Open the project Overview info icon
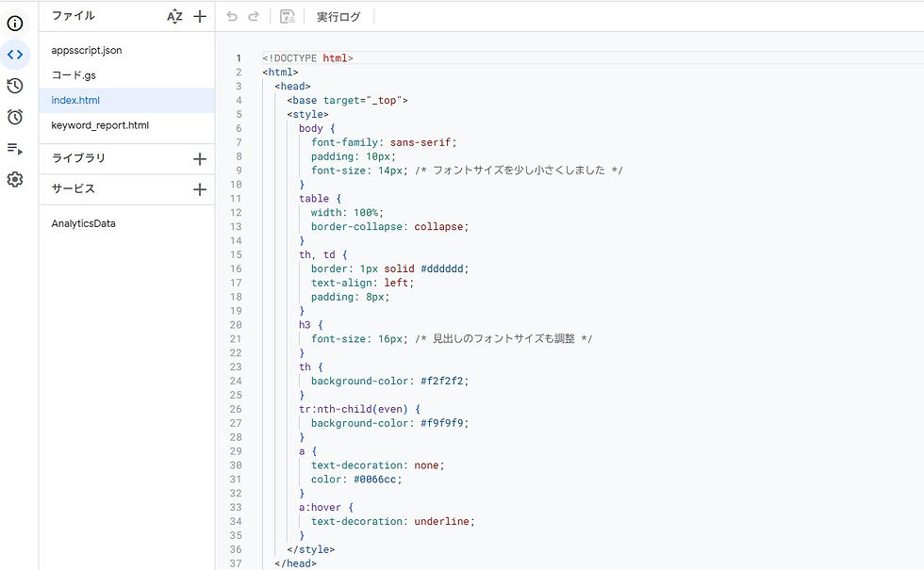The width and height of the screenshot is (924, 570). pyautogui.click(x=15, y=24)
